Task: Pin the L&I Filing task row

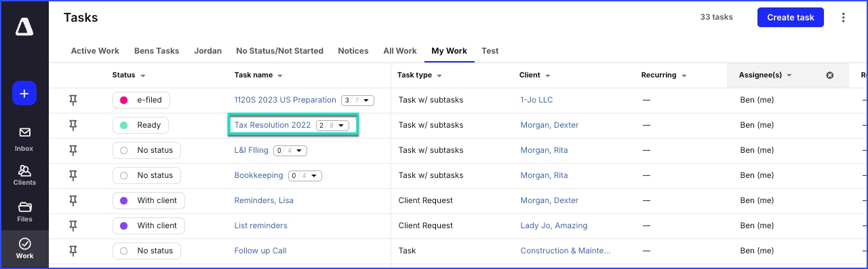Action: pos(73,150)
